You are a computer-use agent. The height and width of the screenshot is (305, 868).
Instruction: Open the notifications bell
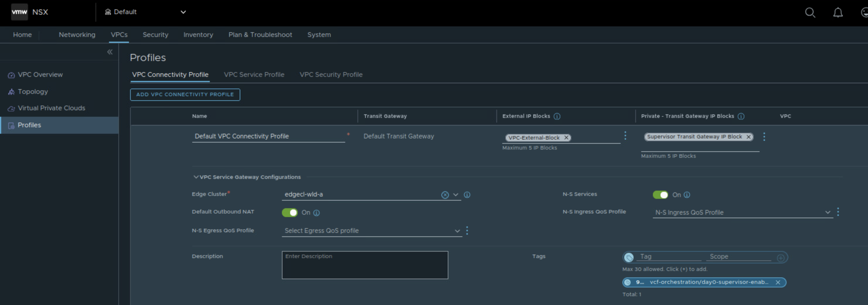838,13
